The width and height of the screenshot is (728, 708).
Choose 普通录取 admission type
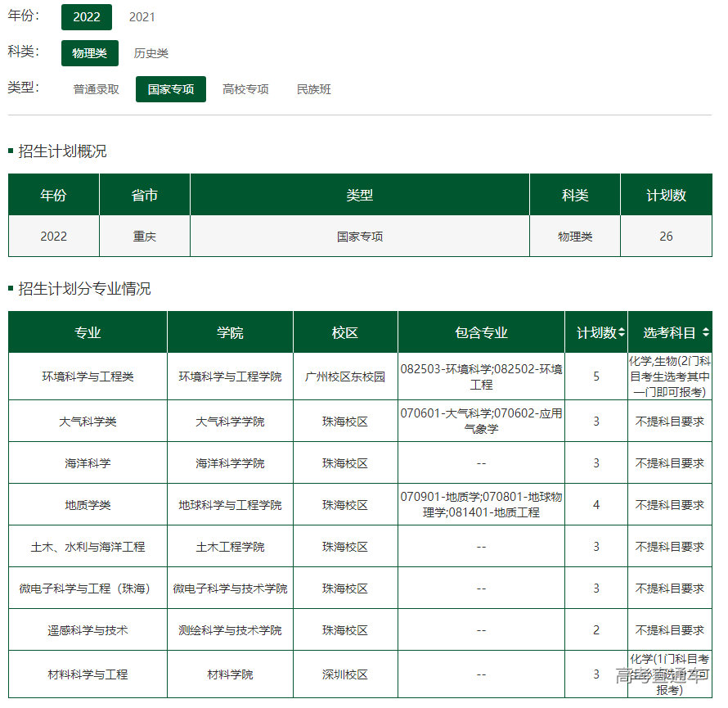click(96, 89)
